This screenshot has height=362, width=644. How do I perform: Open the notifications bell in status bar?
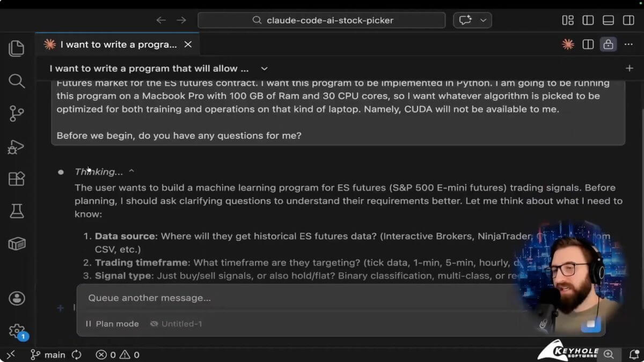[633, 354]
